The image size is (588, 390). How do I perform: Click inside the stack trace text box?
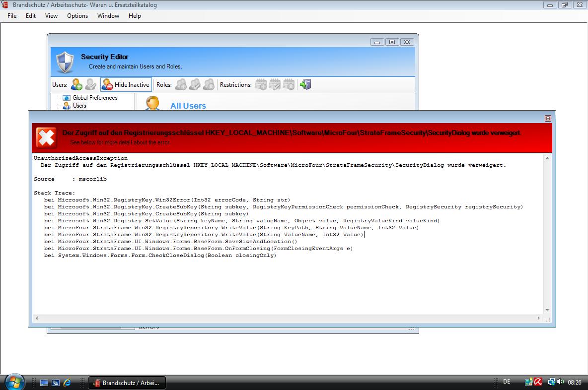pyautogui.click(x=288, y=283)
